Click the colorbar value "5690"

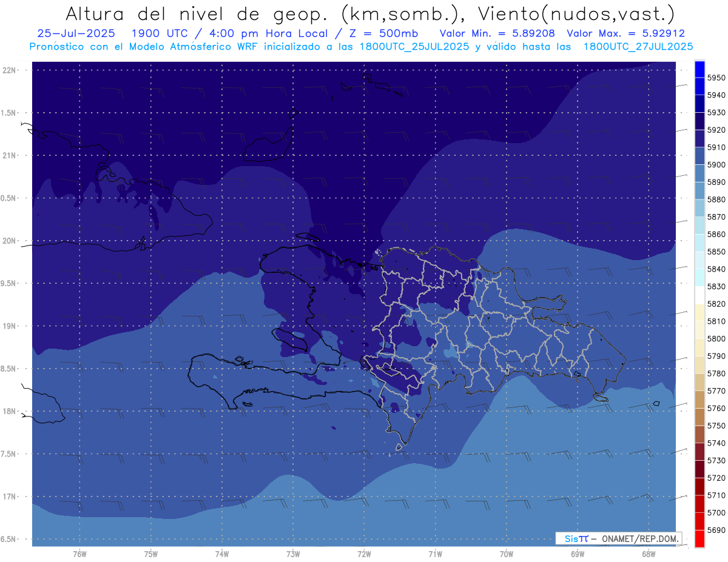(x=716, y=530)
